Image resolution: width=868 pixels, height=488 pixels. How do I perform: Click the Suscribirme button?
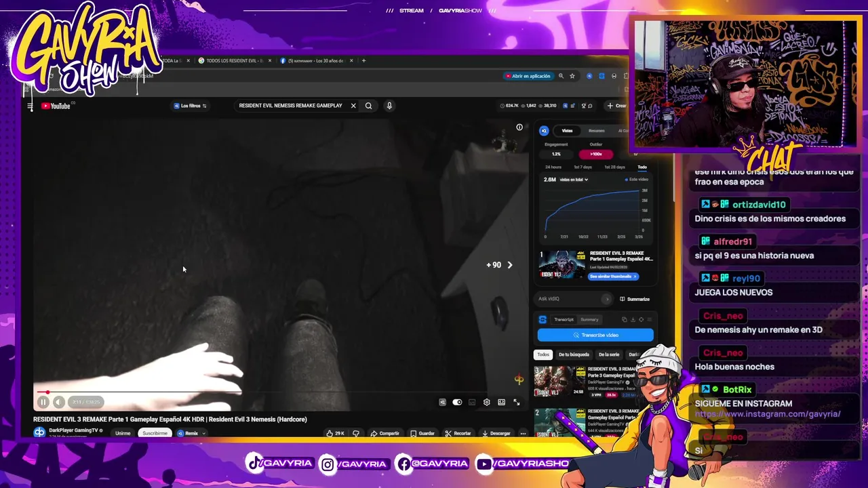click(155, 433)
